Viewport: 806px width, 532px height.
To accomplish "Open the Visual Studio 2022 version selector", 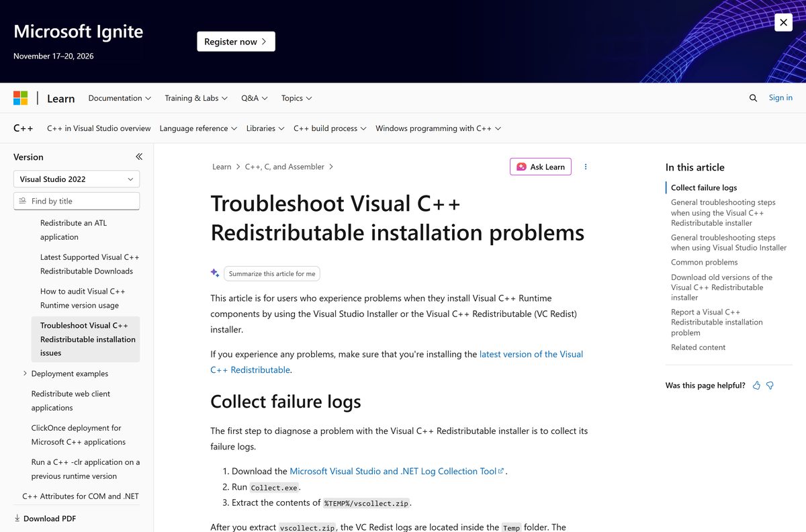I will click(x=77, y=179).
